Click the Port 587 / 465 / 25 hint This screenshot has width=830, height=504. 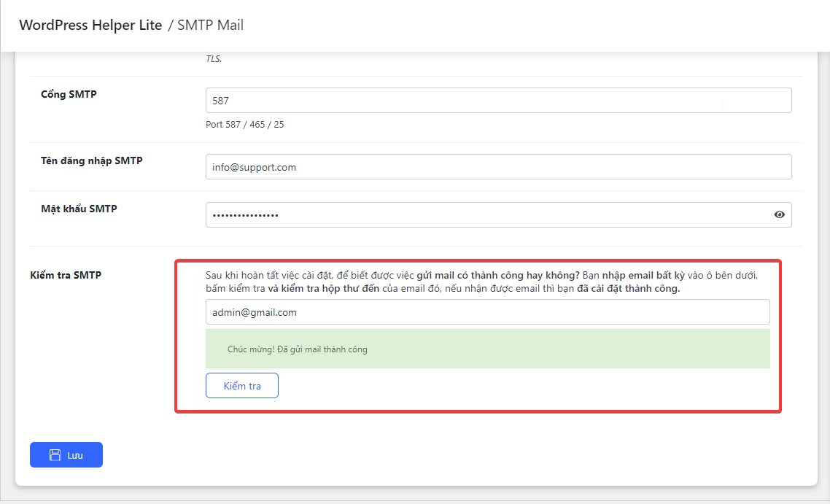(x=245, y=125)
